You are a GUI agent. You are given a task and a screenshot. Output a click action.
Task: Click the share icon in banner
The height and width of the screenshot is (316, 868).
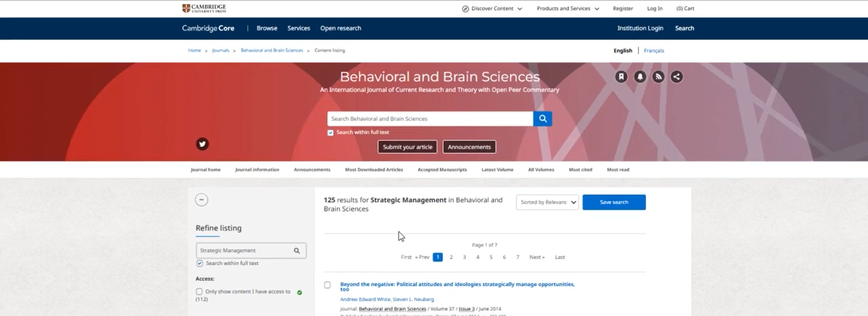tap(676, 77)
